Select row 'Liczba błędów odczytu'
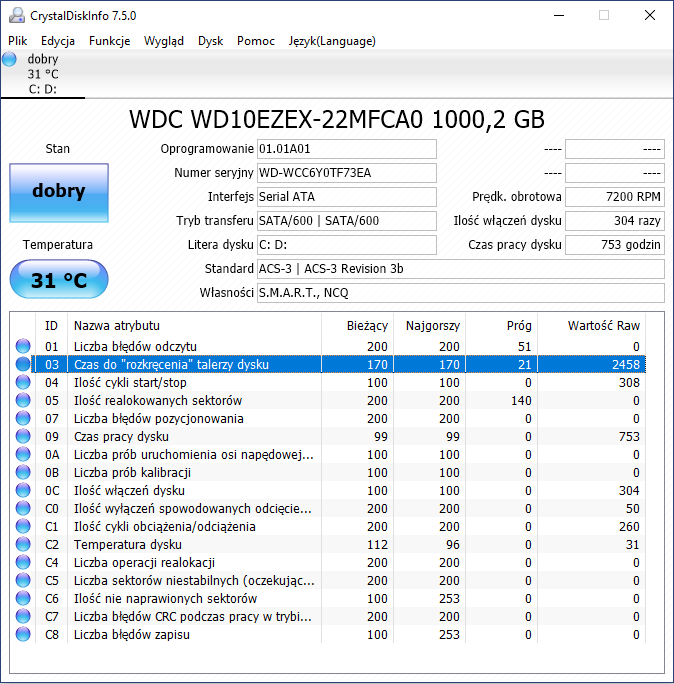The image size is (674, 684). point(328,346)
